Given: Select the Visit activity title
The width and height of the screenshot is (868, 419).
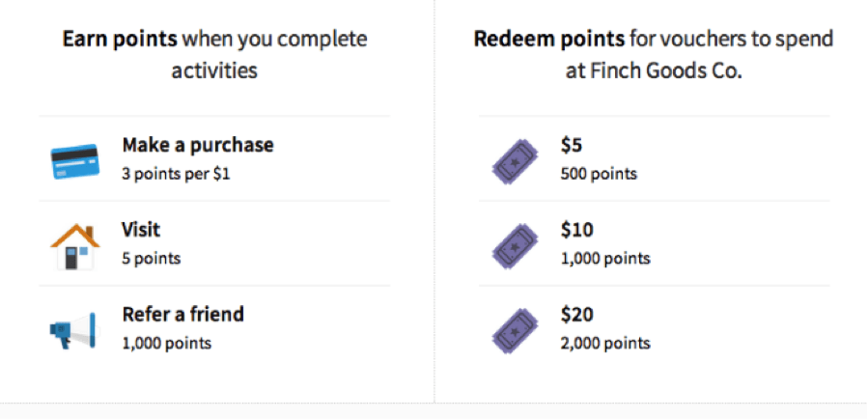Looking at the screenshot, I should [141, 229].
